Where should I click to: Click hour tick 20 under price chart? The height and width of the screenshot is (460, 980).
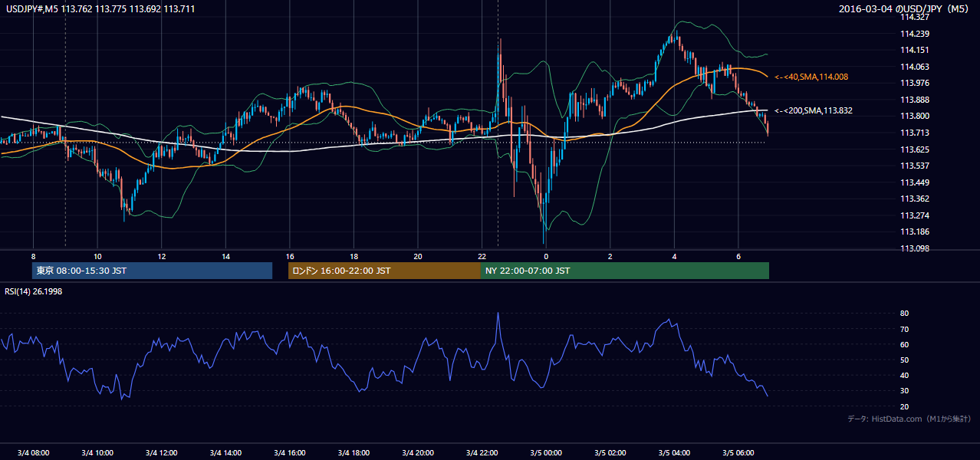tap(418, 256)
